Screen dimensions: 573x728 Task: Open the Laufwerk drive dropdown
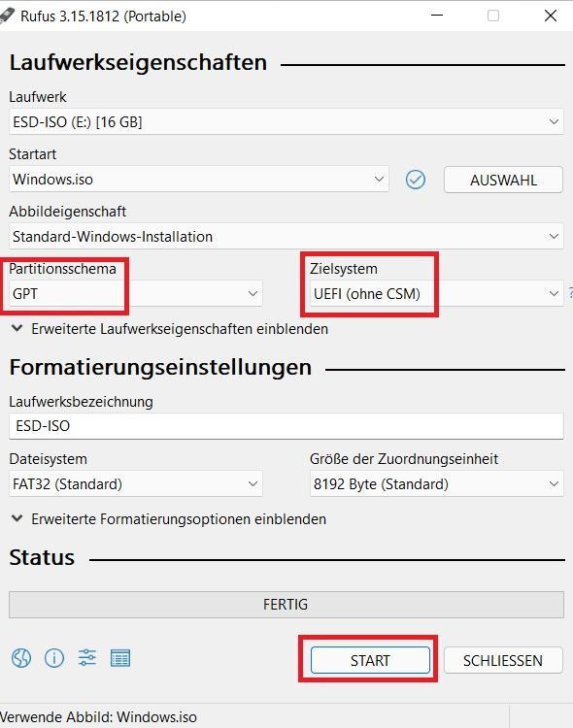(286, 121)
